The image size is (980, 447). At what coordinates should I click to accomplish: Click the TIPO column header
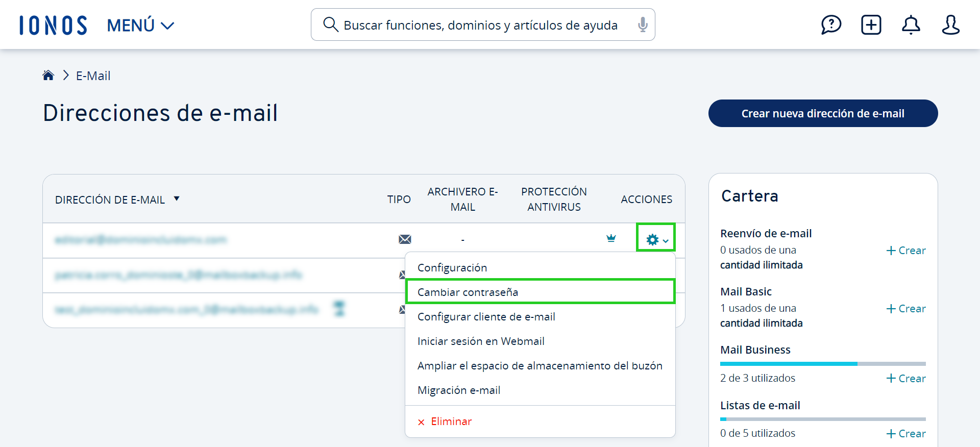(x=399, y=200)
